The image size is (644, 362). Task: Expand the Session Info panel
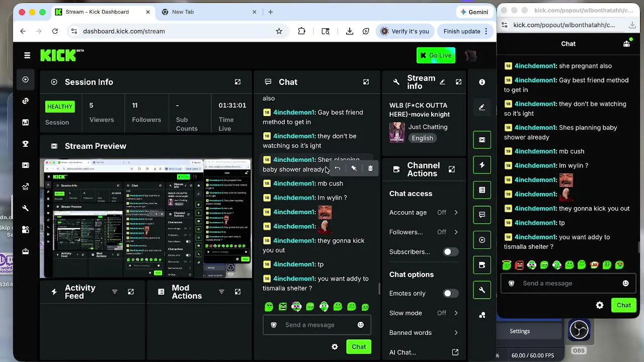[x=237, y=82]
